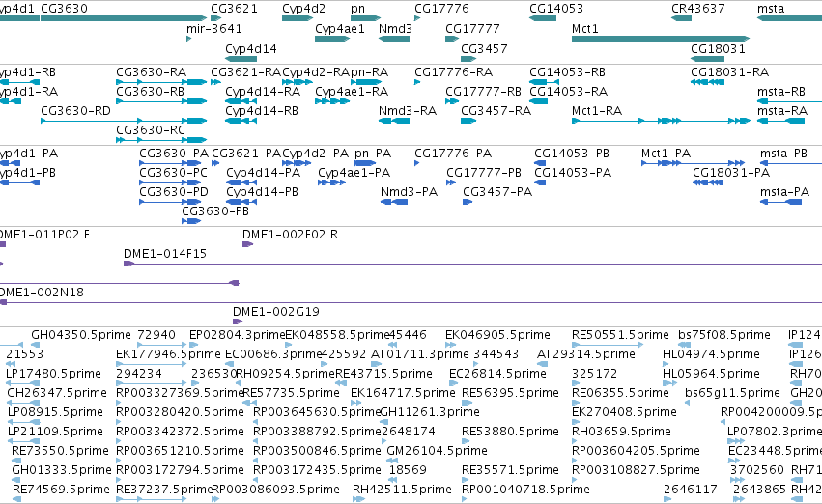Click the bs65g11.5prime EST label
The width and height of the screenshot is (822, 504).
(732, 392)
